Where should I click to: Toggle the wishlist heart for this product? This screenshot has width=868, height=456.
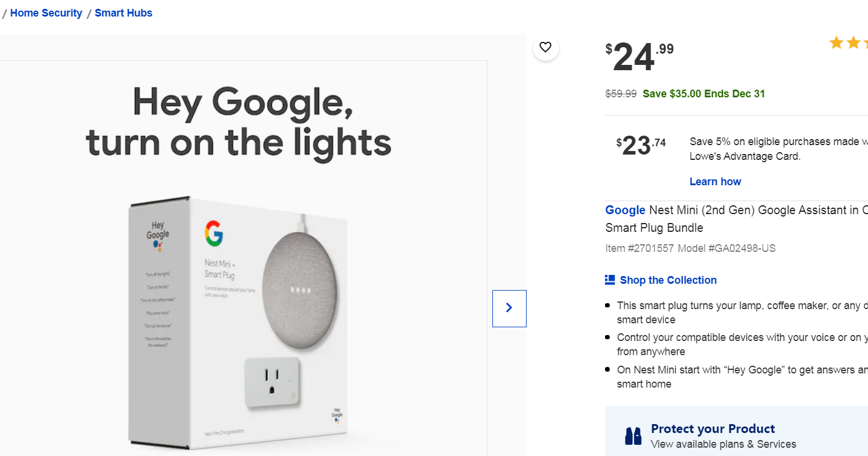tap(545, 47)
